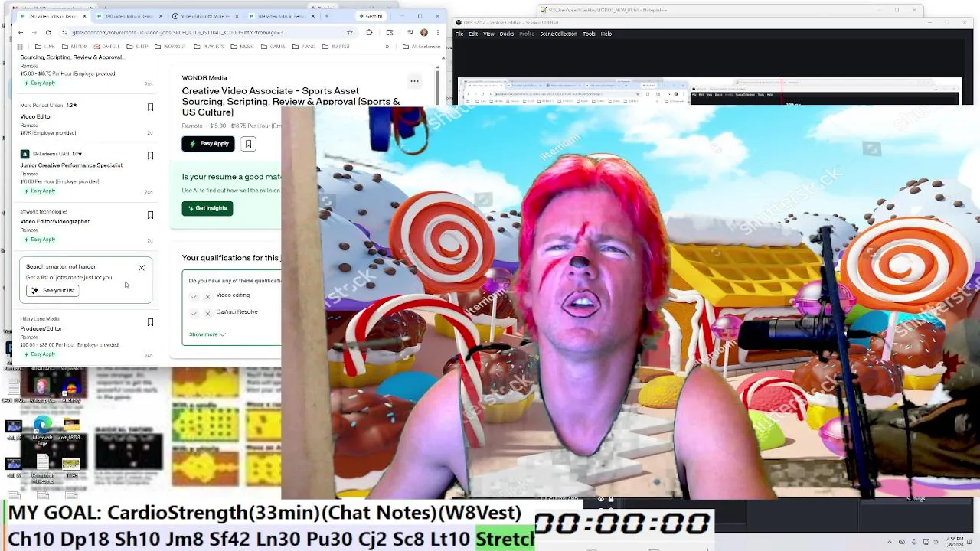Click the WONDR Media company name
Viewport: 980px width, 551px height.
[204, 77]
